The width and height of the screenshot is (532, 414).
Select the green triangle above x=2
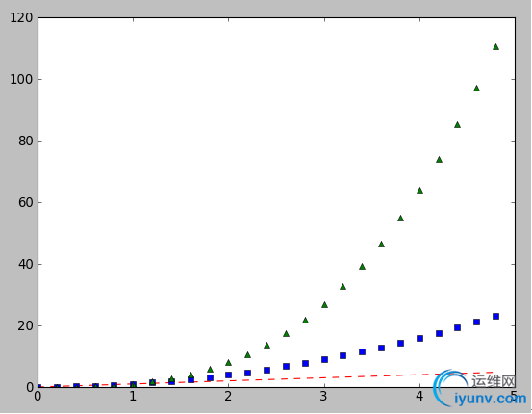click(228, 362)
